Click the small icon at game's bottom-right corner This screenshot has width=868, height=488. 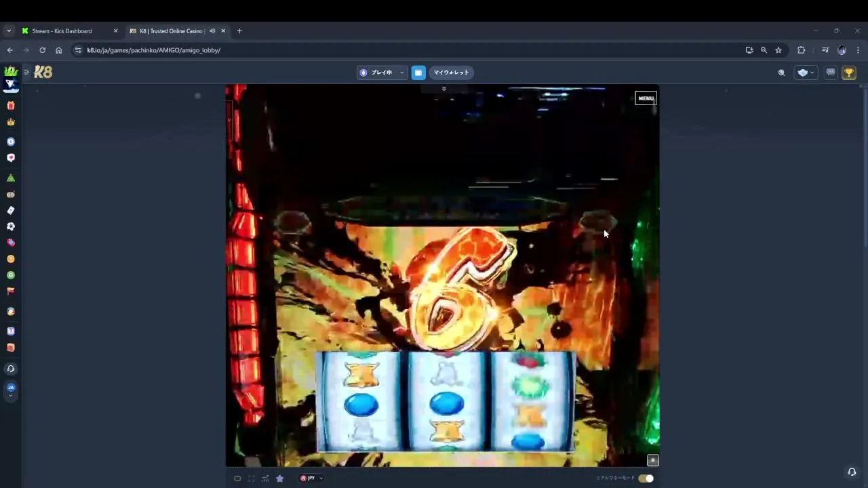[x=652, y=460]
